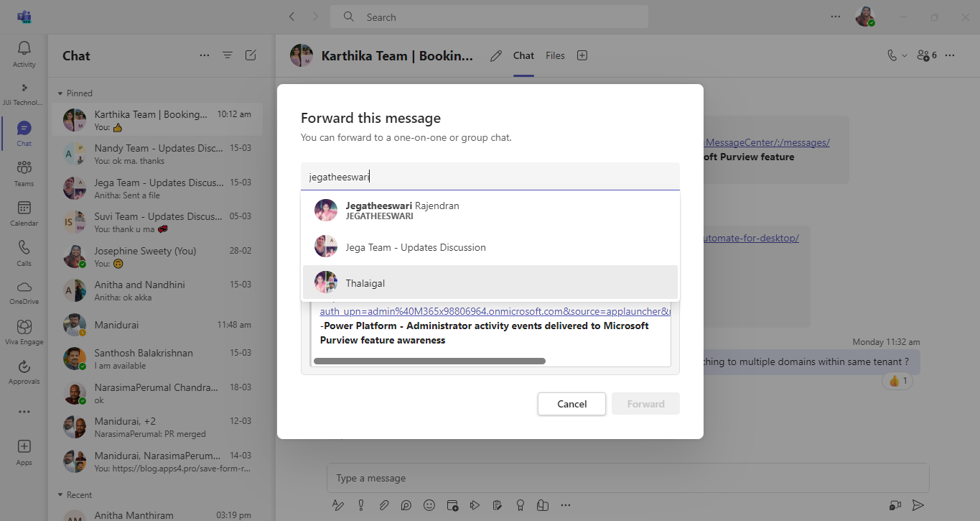Open Viva Engage app

[24, 332]
